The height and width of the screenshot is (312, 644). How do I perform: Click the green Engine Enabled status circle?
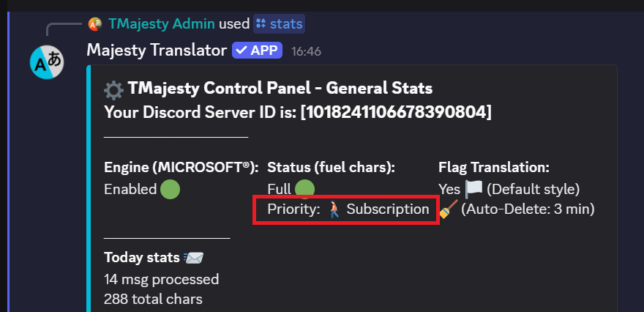click(170, 189)
